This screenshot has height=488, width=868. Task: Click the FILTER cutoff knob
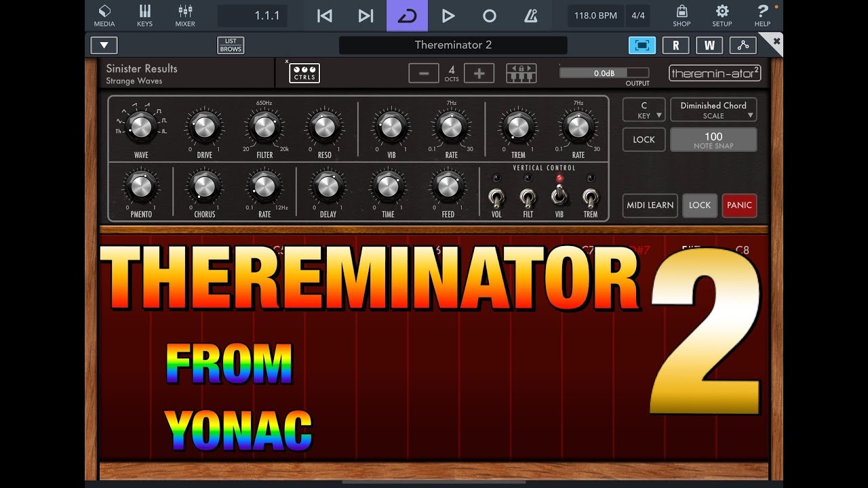264,127
